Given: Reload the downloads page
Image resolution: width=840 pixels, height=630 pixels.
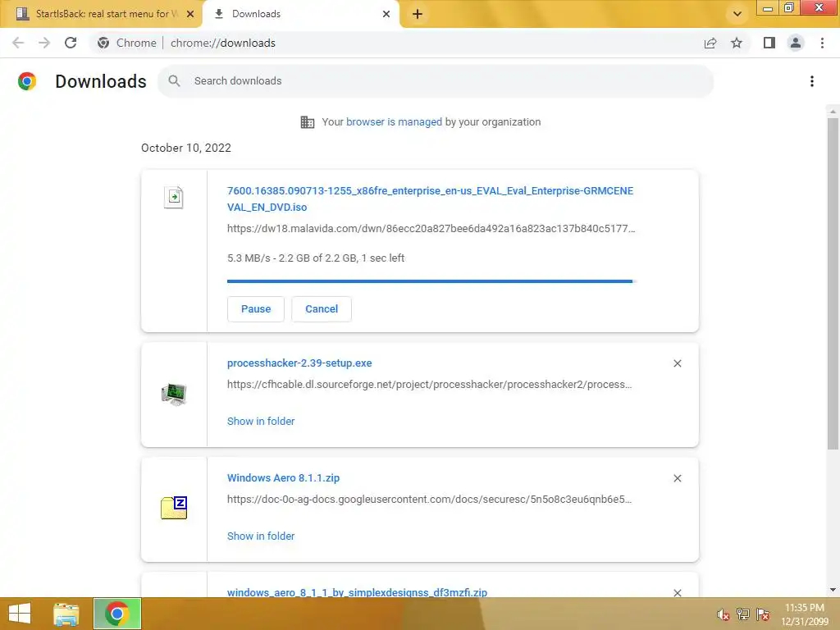Looking at the screenshot, I should click(x=71, y=43).
